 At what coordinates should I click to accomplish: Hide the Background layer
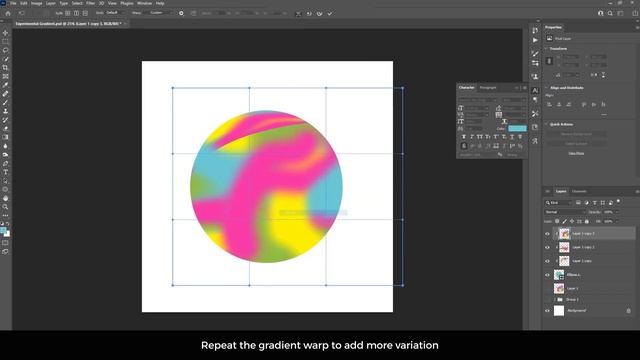click(x=547, y=311)
